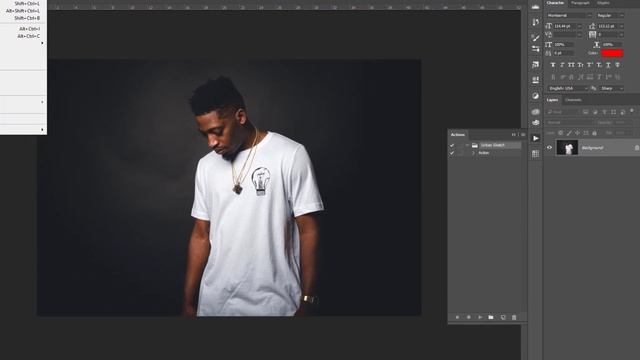640x360 pixels.
Task: Click the red text color swatch
Action: (x=612, y=53)
